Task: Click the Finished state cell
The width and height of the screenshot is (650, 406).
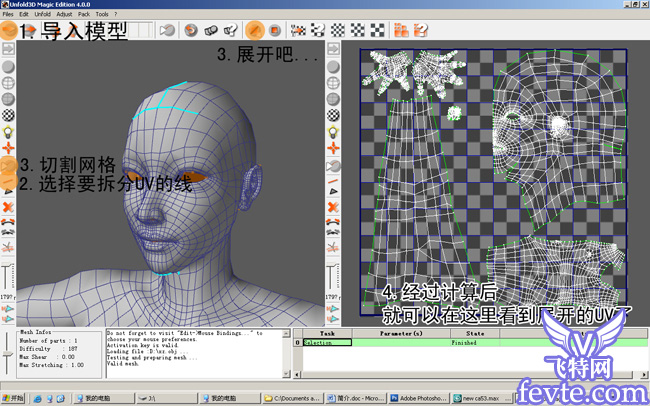Action: click(x=475, y=343)
